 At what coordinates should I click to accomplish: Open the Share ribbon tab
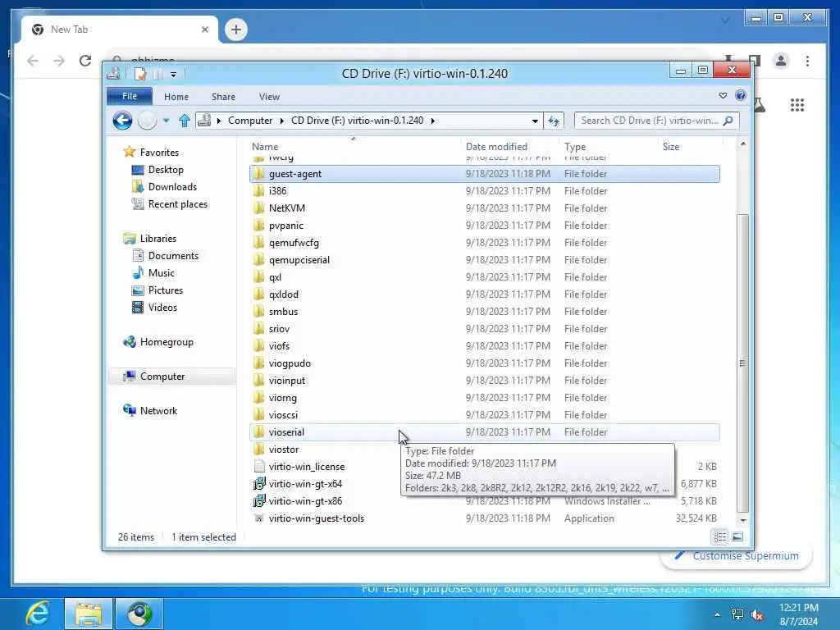[x=223, y=97]
